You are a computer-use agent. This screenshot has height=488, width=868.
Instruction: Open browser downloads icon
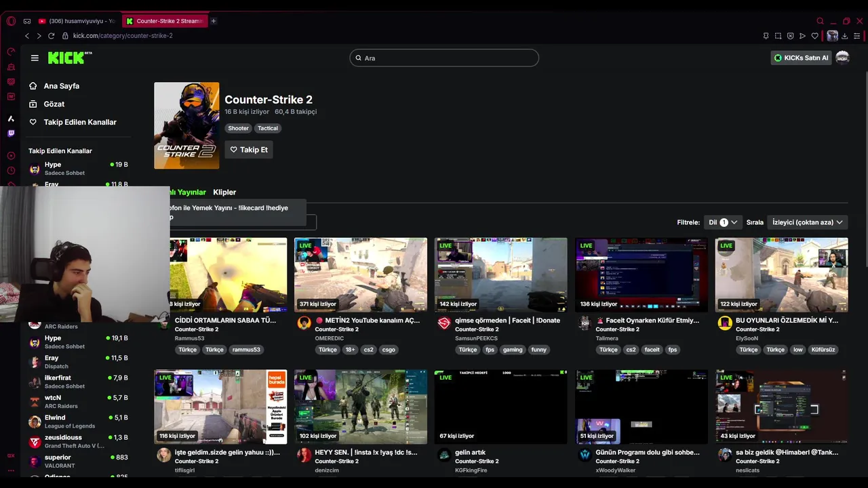[844, 36]
